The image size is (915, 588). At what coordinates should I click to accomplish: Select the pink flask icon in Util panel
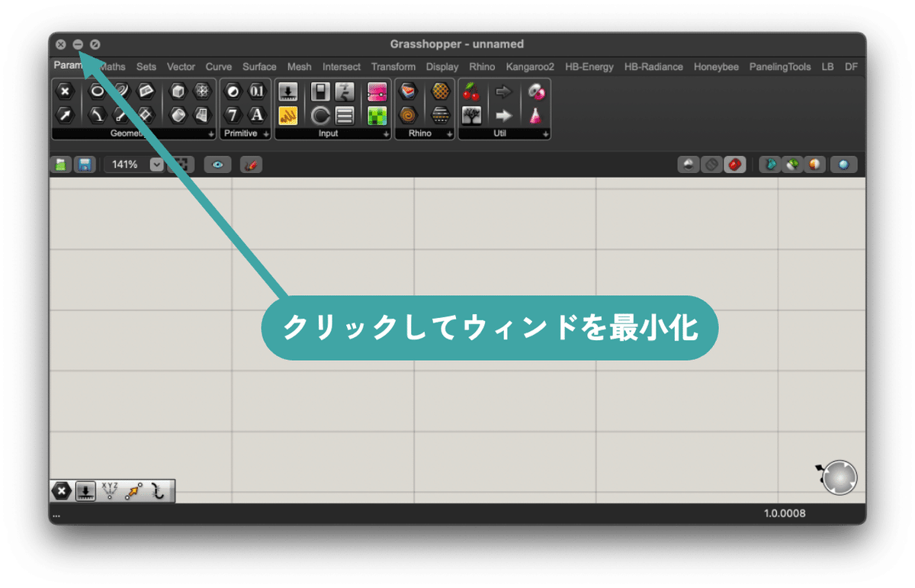(536, 115)
